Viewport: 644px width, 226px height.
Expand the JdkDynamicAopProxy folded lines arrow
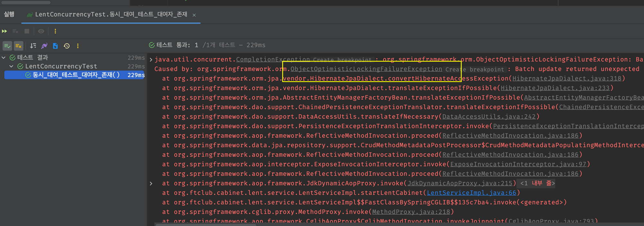click(x=151, y=183)
